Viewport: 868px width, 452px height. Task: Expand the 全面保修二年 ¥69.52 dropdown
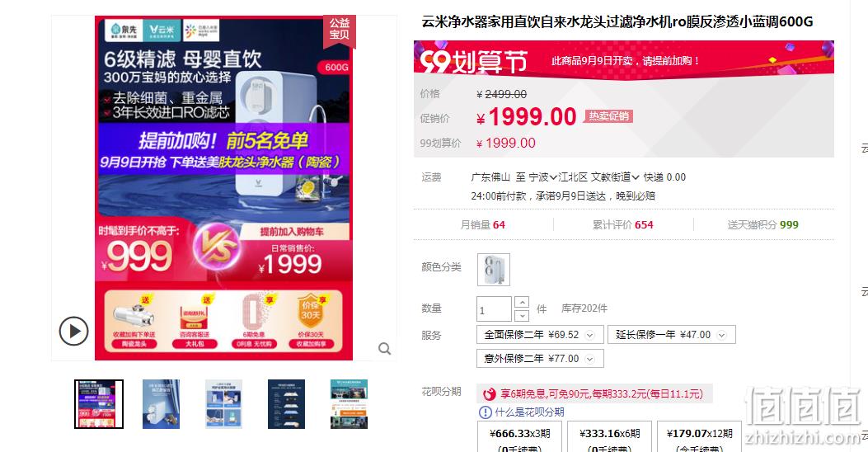coord(540,335)
